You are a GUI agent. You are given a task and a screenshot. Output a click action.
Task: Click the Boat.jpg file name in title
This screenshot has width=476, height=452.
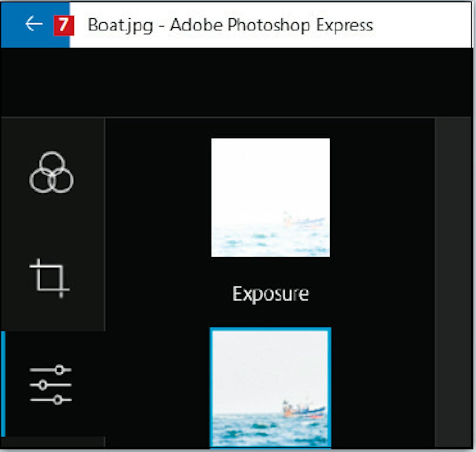click(120, 25)
